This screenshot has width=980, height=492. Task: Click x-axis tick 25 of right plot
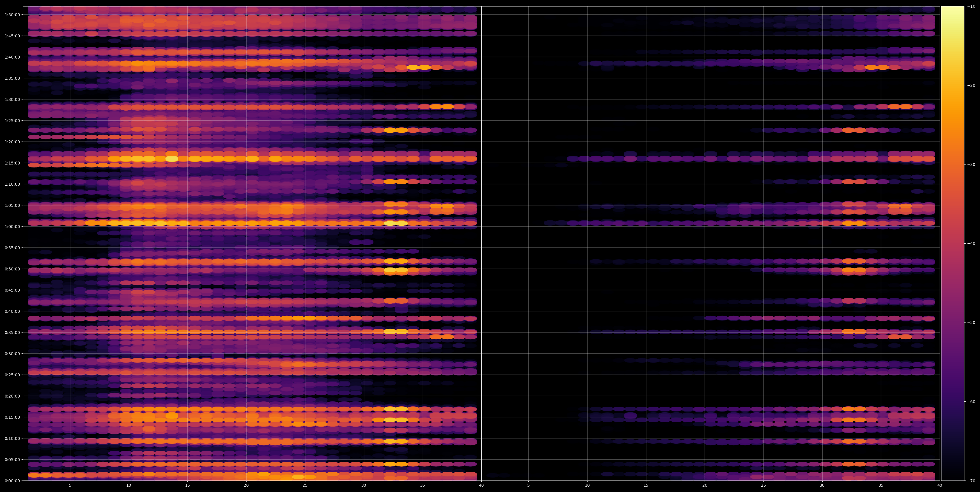click(x=763, y=486)
